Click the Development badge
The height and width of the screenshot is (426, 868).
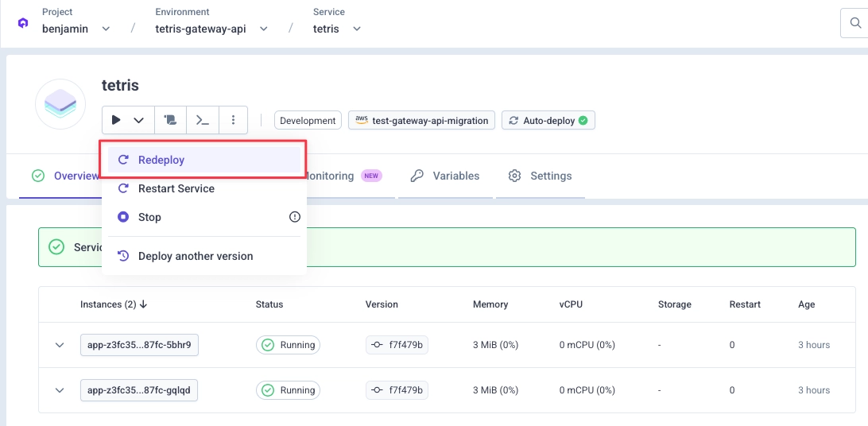308,121
